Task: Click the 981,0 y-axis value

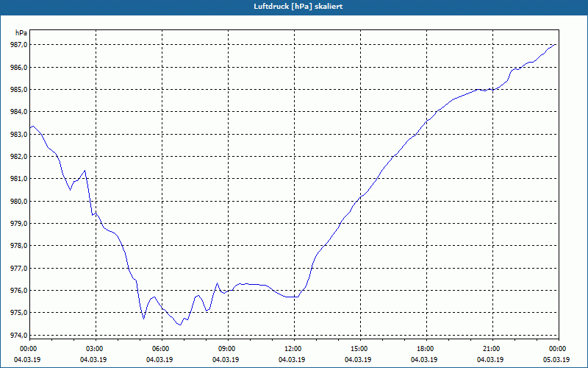Action: point(19,179)
